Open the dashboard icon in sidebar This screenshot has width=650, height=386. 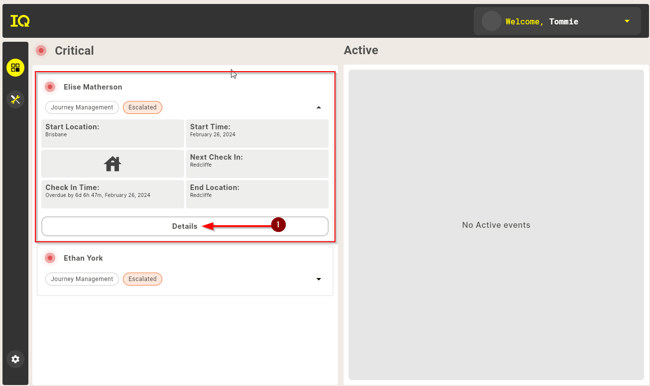coord(15,68)
